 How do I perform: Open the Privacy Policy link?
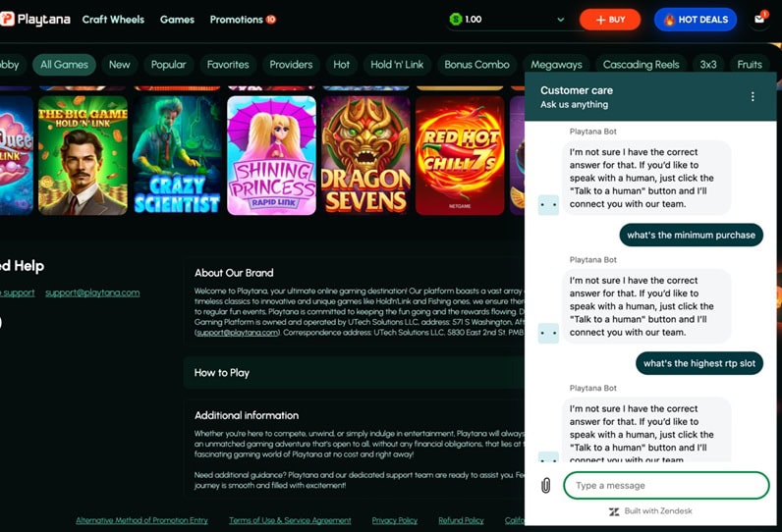(x=395, y=520)
